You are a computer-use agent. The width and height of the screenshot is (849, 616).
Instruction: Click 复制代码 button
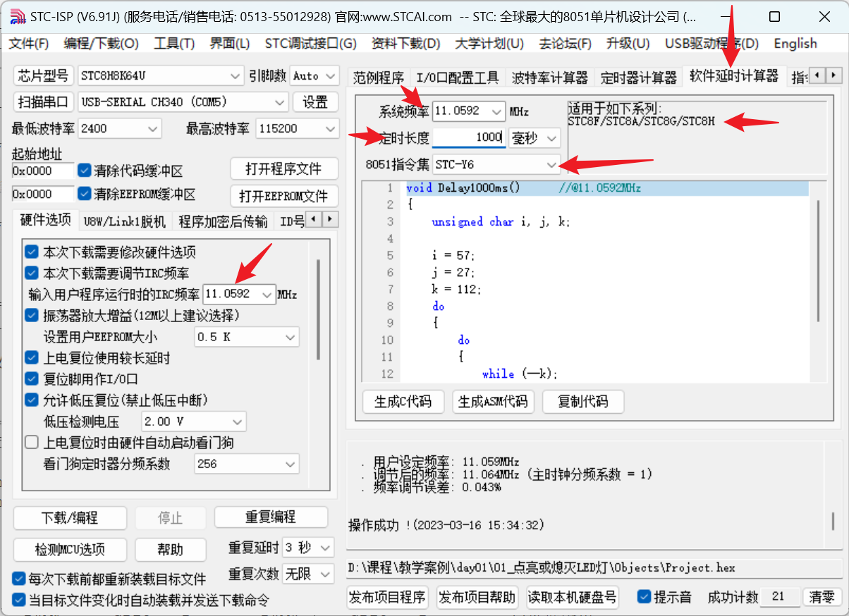(582, 402)
